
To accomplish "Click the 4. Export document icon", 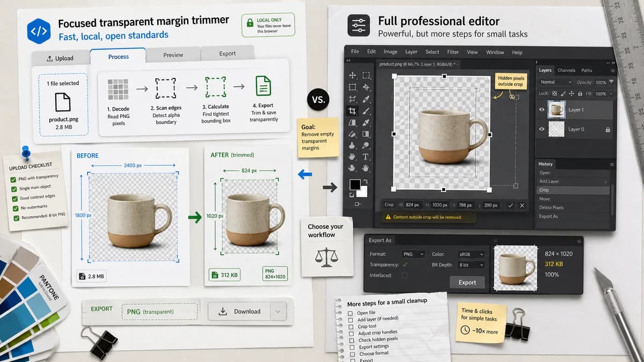I will [x=263, y=86].
